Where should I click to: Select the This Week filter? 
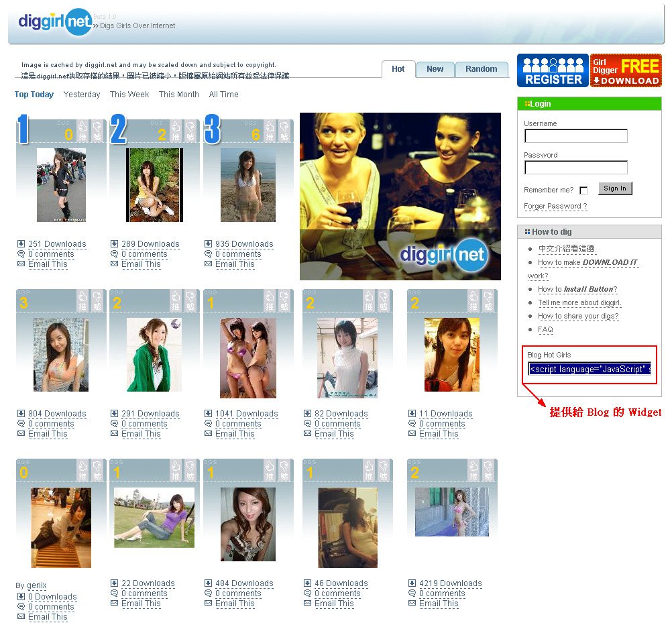(x=129, y=95)
